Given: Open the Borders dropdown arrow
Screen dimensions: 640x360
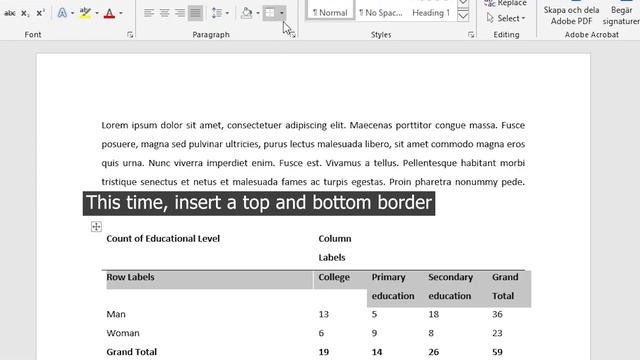Looking at the screenshot, I should pyautogui.click(x=282, y=13).
